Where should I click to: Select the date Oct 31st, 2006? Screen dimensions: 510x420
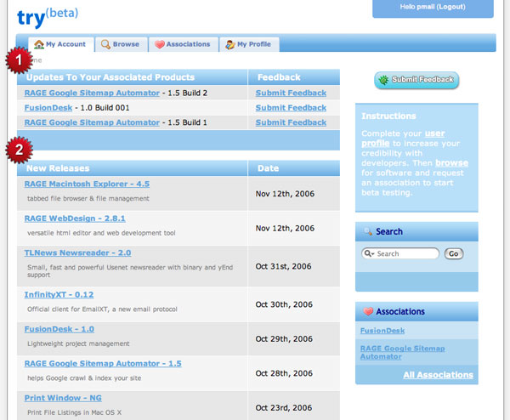click(x=283, y=266)
